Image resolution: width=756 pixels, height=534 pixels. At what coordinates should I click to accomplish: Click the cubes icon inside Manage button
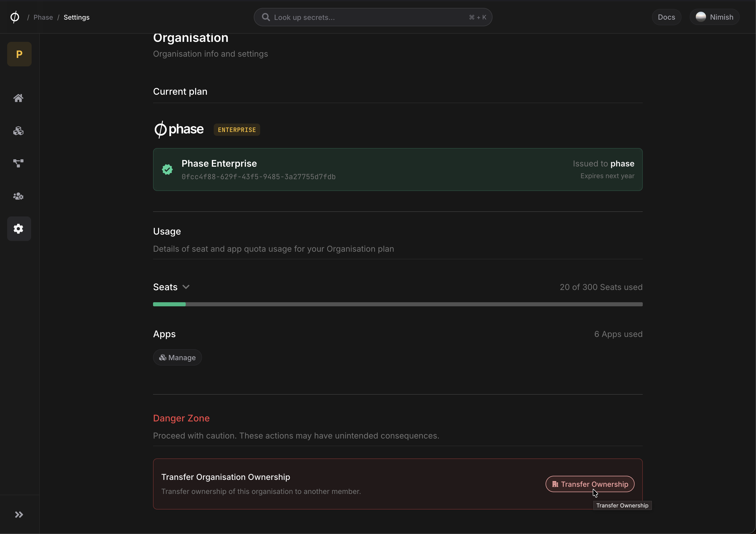pos(163,357)
